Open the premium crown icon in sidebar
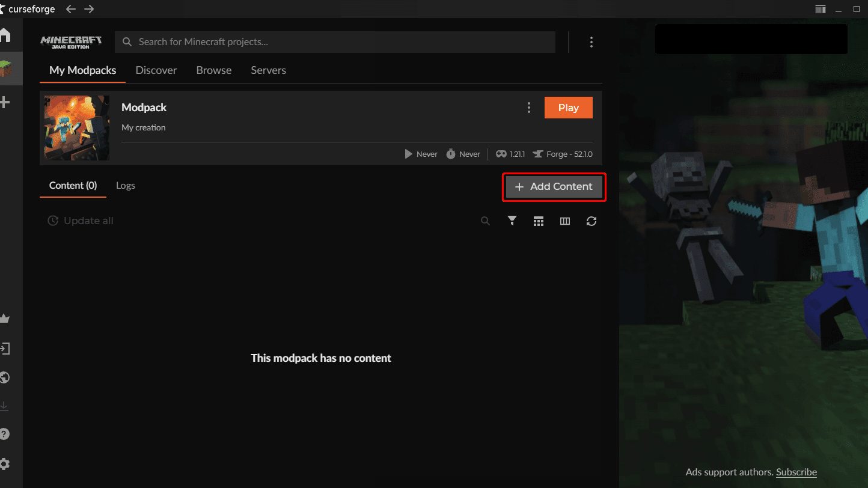 click(x=5, y=319)
